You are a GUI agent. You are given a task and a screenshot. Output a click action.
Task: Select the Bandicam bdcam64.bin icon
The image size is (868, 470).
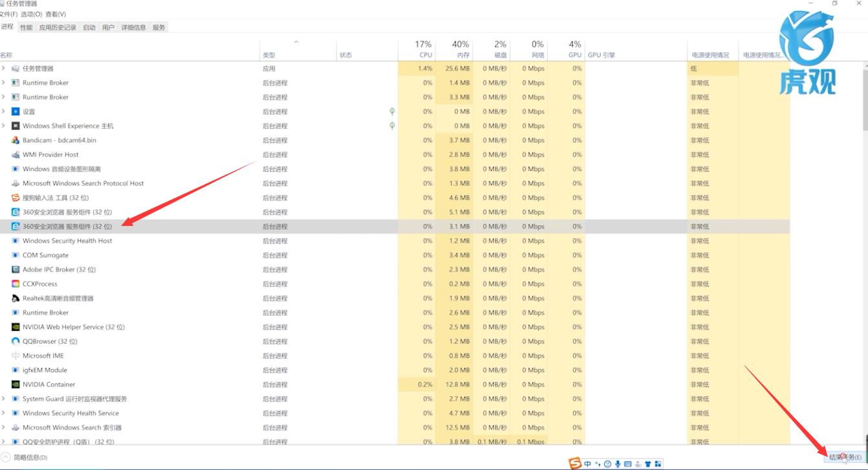point(16,140)
